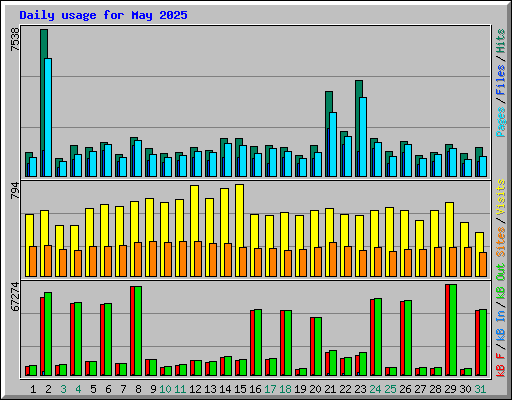Click the green day 18 label
The image size is (512, 400).
point(285,389)
